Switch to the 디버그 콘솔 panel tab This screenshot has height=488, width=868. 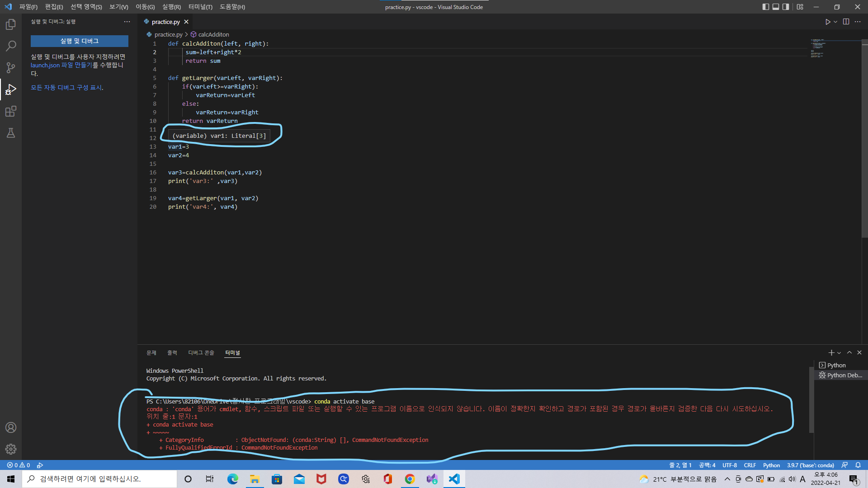pyautogui.click(x=201, y=352)
